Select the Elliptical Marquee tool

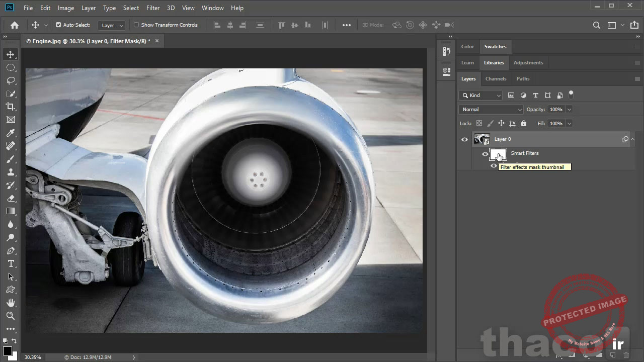pyautogui.click(x=11, y=67)
